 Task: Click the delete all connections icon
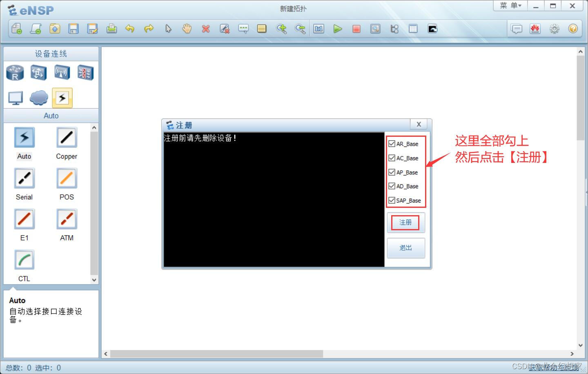click(x=225, y=29)
